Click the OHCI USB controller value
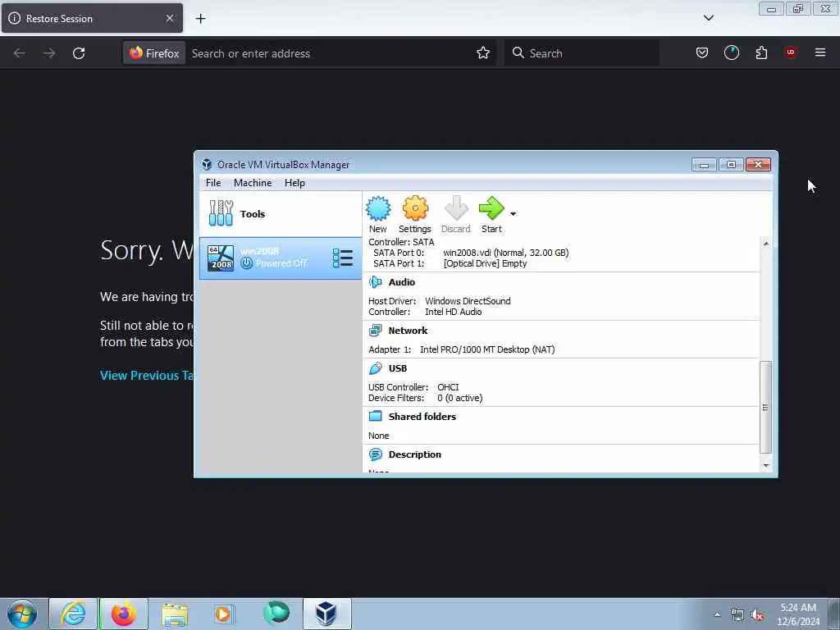The height and width of the screenshot is (630, 840). (448, 387)
